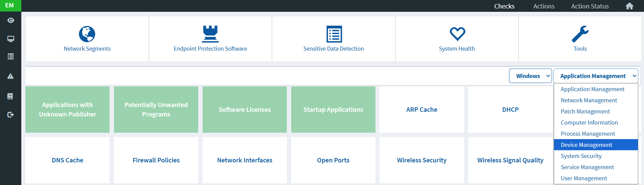Toggle the Software Licenses check tile
The width and height of the screenshot is (644, 185).
[245, 110]
